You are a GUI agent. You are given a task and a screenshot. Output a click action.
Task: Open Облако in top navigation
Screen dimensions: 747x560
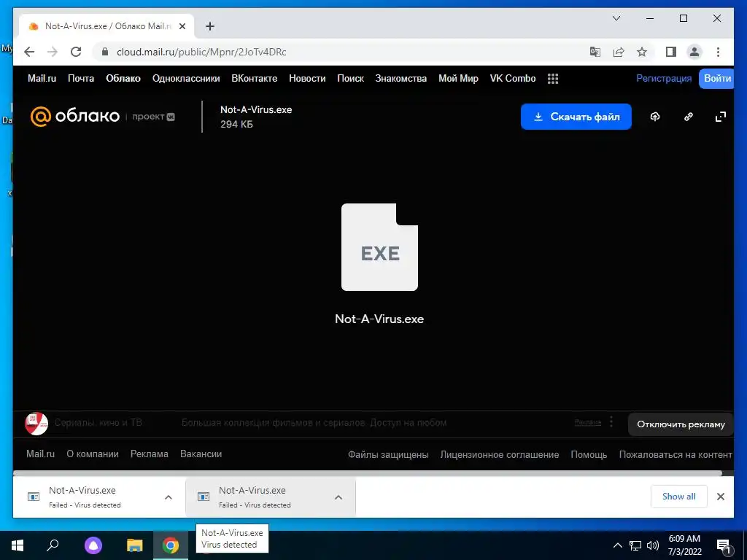click(x=123, y=79)
